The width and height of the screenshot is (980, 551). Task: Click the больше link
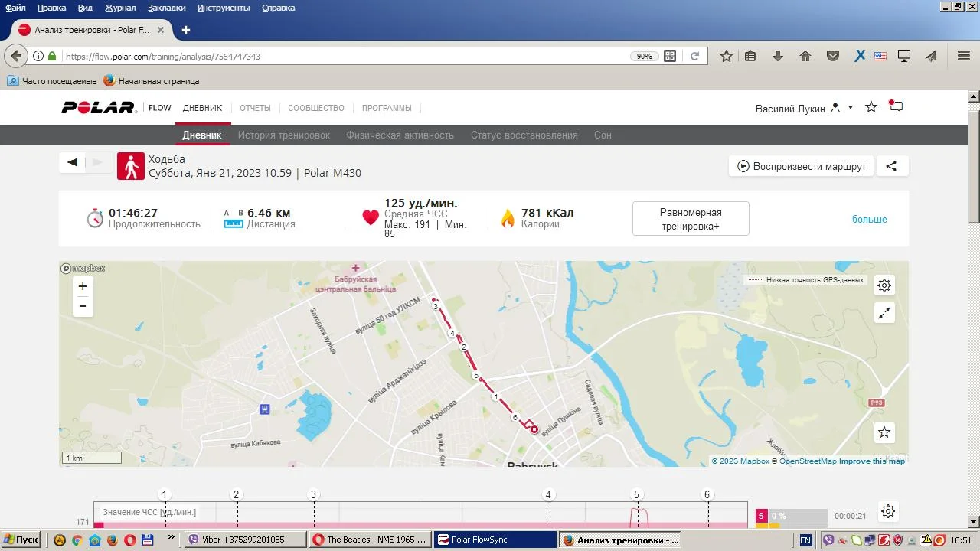click(870, 220)
